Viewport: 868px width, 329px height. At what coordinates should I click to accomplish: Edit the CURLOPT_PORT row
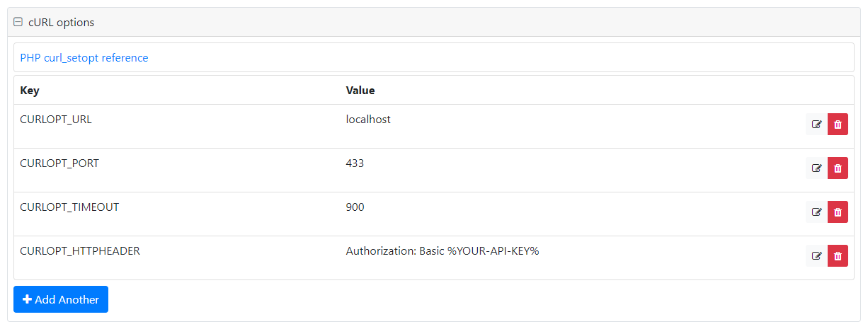pyautogui.click(x=816, y=168)
